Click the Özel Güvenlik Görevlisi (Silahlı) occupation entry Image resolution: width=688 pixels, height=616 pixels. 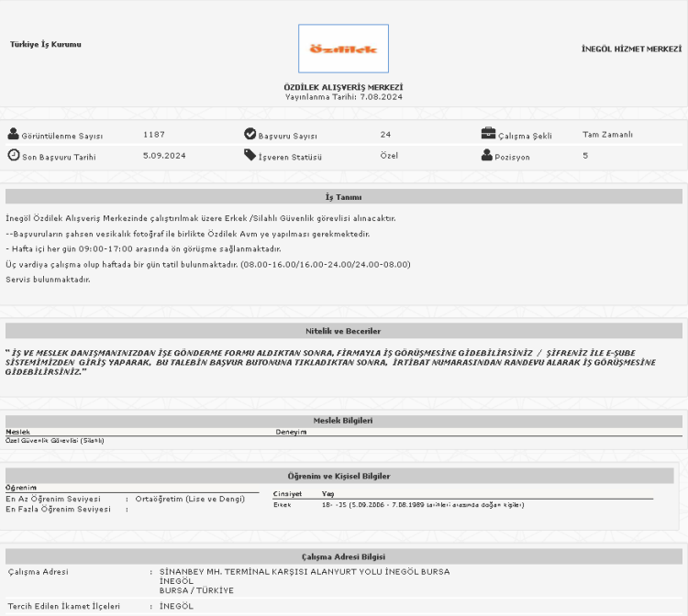coord(55,440)
